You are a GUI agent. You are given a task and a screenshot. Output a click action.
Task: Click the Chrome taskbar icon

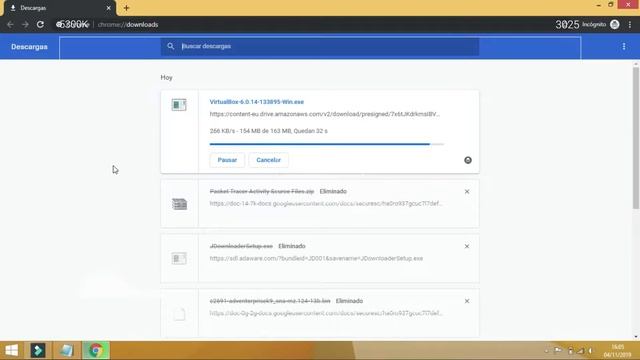[x=96, y=350]
